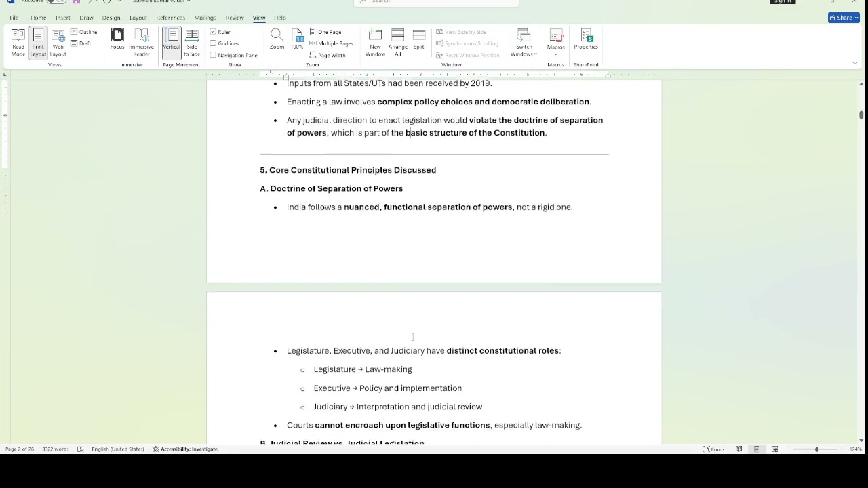Click the 124% zoom level
The width and height of the screenshot is (868, 488).
click(856, 449)
